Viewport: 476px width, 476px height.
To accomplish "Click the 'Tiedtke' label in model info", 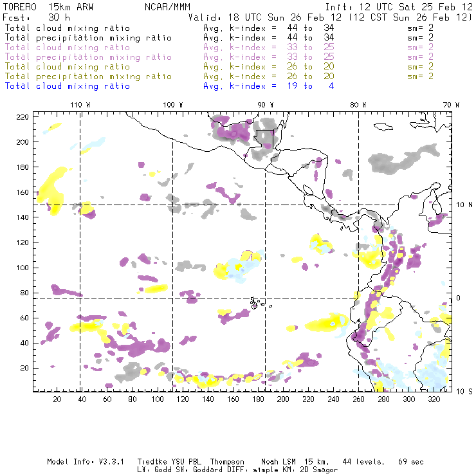I will (152, 462).
